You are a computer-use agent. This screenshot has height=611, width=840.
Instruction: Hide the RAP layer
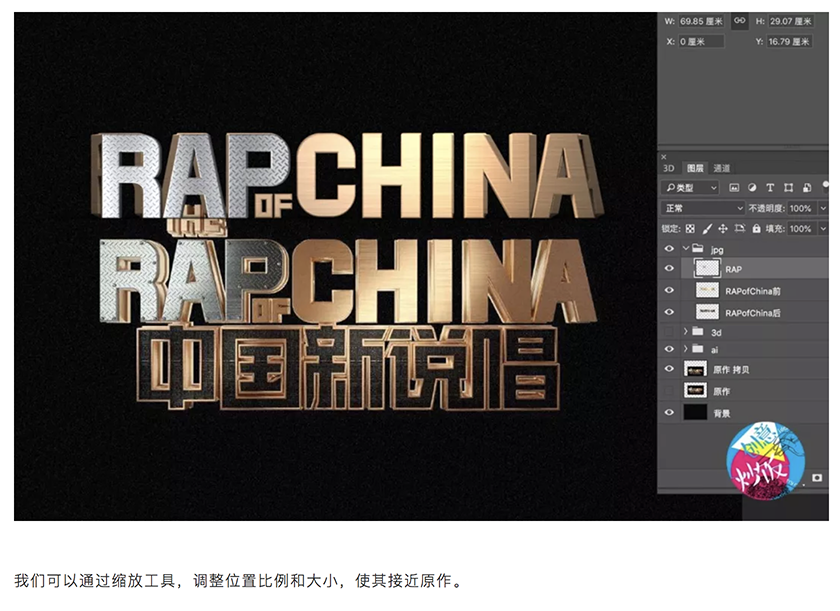669,268
